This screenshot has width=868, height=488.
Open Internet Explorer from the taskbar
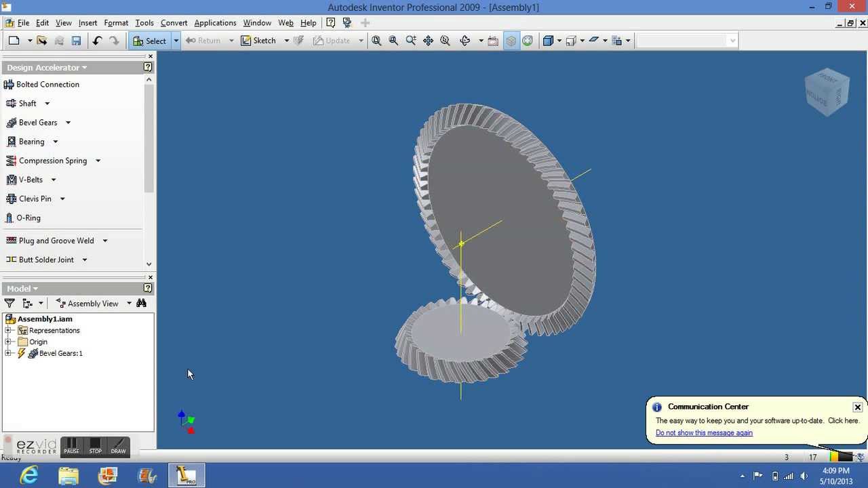tap(30, 476)
